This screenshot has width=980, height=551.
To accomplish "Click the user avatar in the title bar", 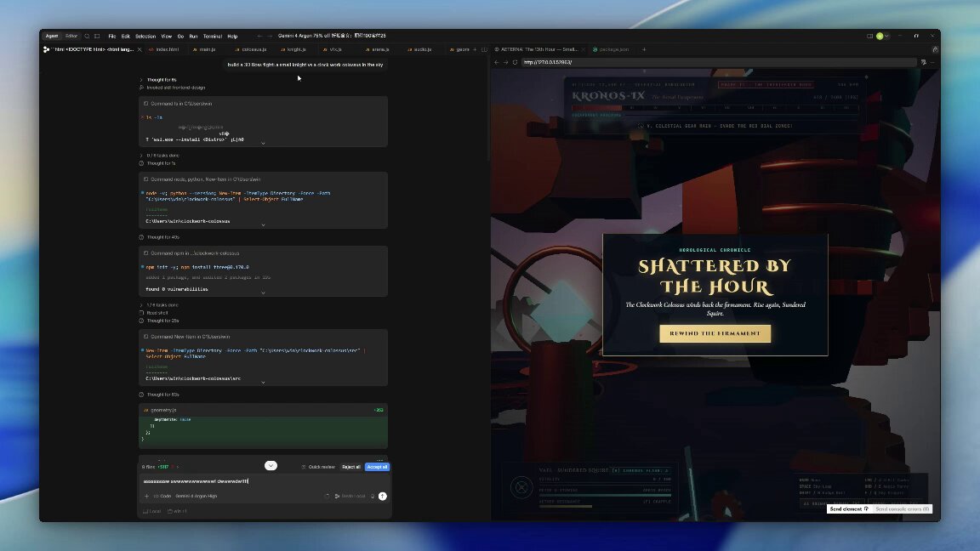I will pyautogui.click(x=880, y=37).
